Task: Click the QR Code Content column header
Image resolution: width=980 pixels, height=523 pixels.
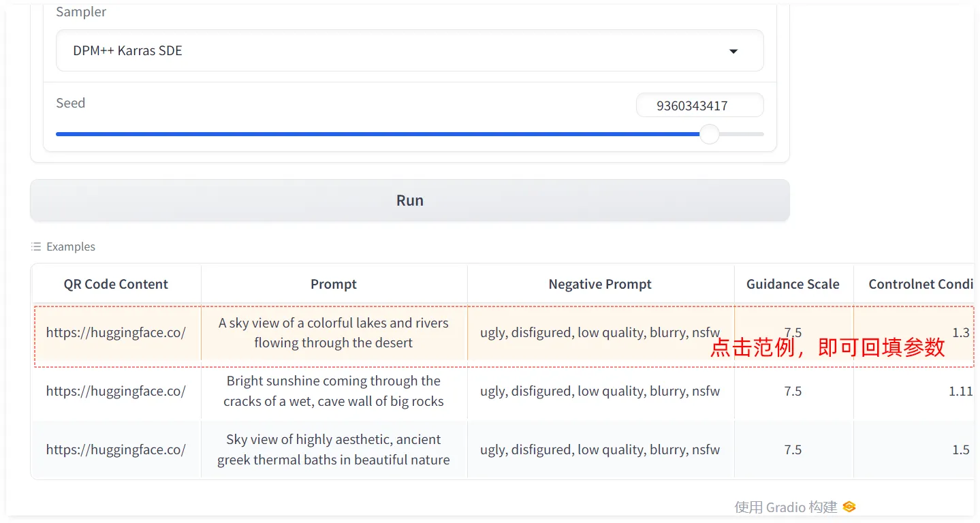Action: 116,284
